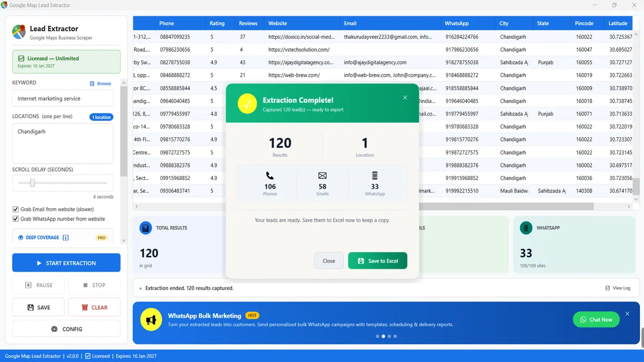This screenshot has width=644, height=362.
Task: Click the green checkmark icon in dialog
Action: coord(247,104)
